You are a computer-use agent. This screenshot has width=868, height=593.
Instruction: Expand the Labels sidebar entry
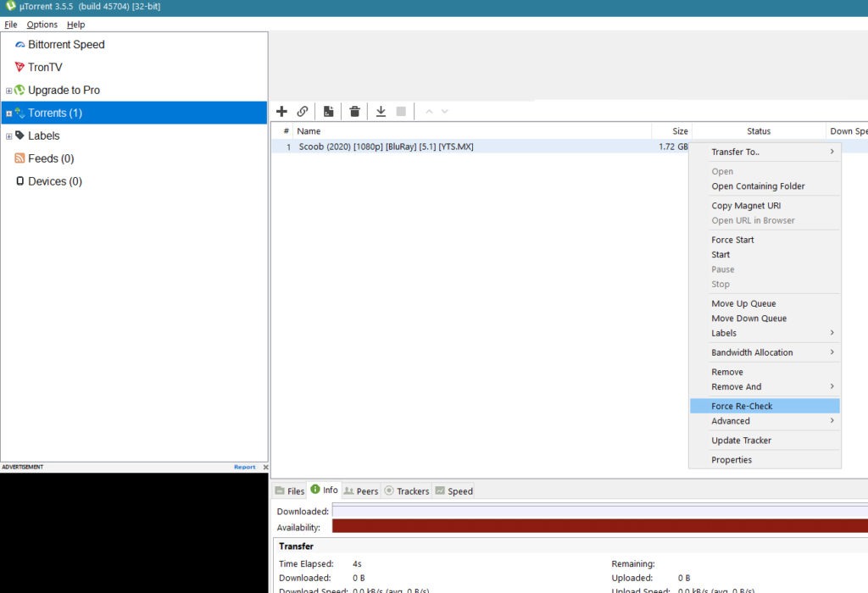pyautogui.click(x=8, y=136)
